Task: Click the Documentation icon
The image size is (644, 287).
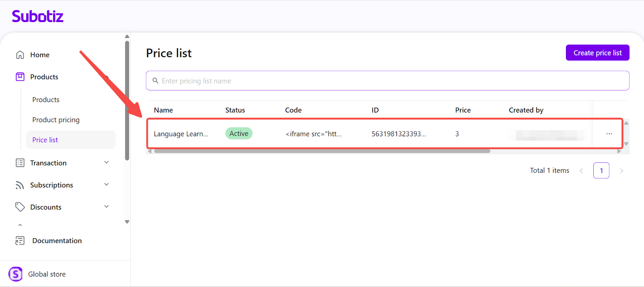Action: point(20,240)
